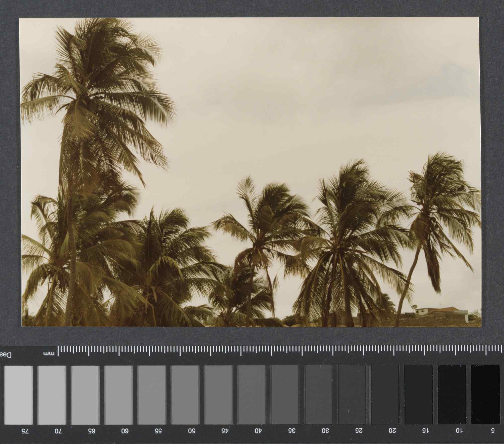504x444 pixels.
Task: Select the gray swatch labeled 20
Action: coord(385,395)
